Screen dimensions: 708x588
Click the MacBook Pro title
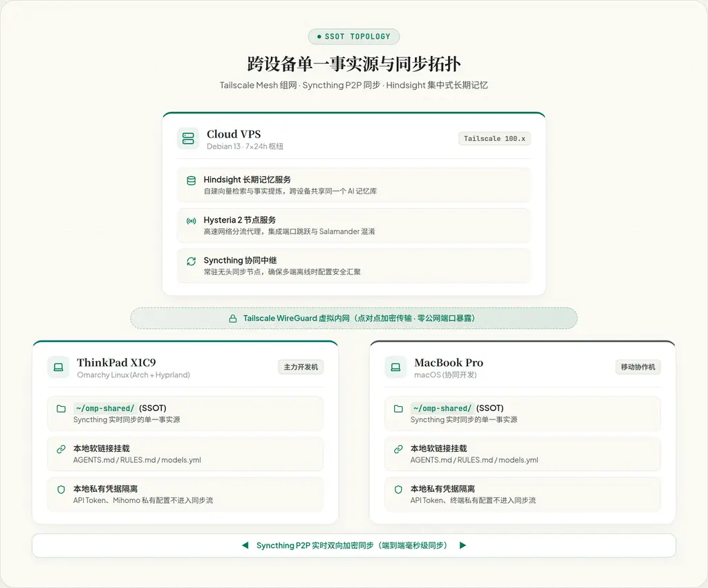tap(449, 362)
